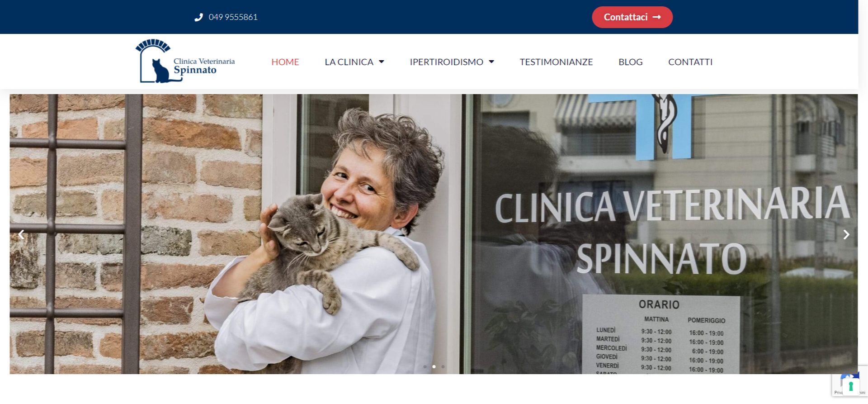Select the third slider pagination dot

click(443, 366)
